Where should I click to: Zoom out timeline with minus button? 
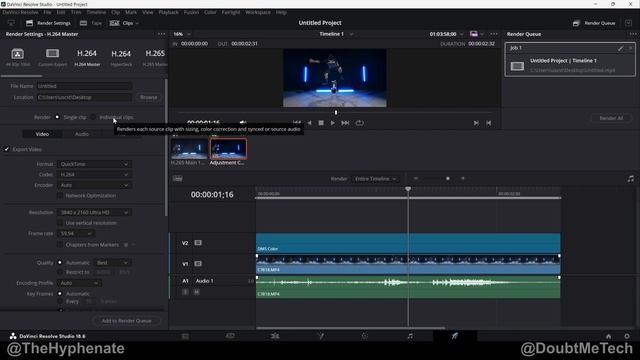416,178
